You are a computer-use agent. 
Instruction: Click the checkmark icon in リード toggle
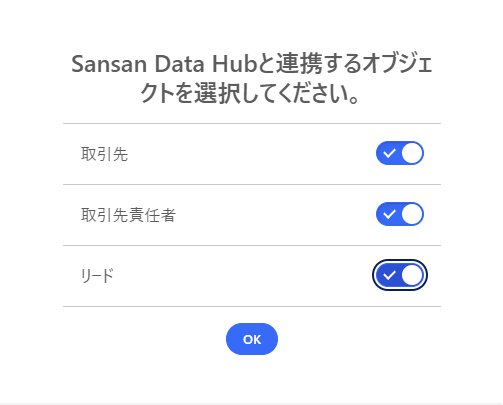(389, 275)
